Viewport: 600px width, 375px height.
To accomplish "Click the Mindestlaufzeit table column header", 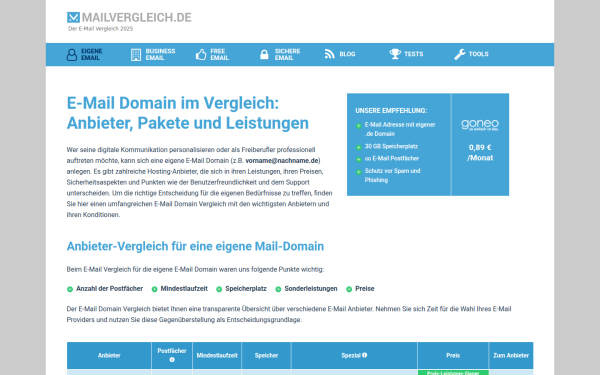I will (217, 355).
